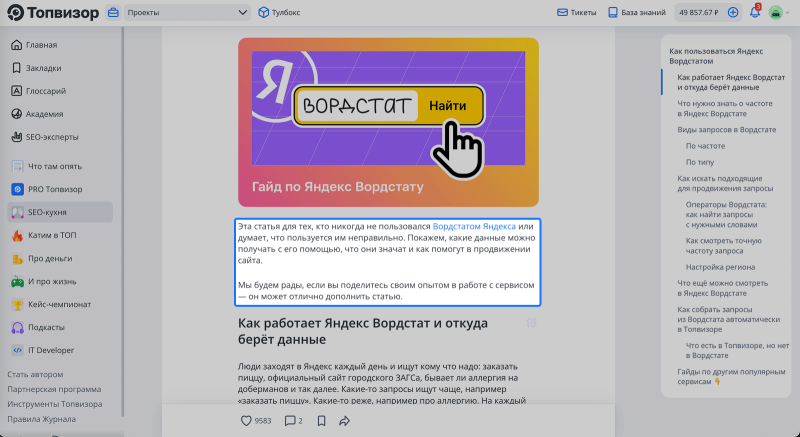Click the Правила Журнала link
This screenshot has height=437, width=800.
point(41,419)
